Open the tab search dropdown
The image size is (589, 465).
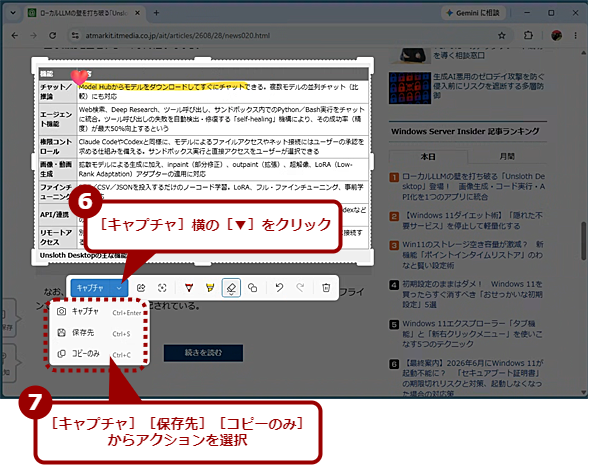point(13,13)
